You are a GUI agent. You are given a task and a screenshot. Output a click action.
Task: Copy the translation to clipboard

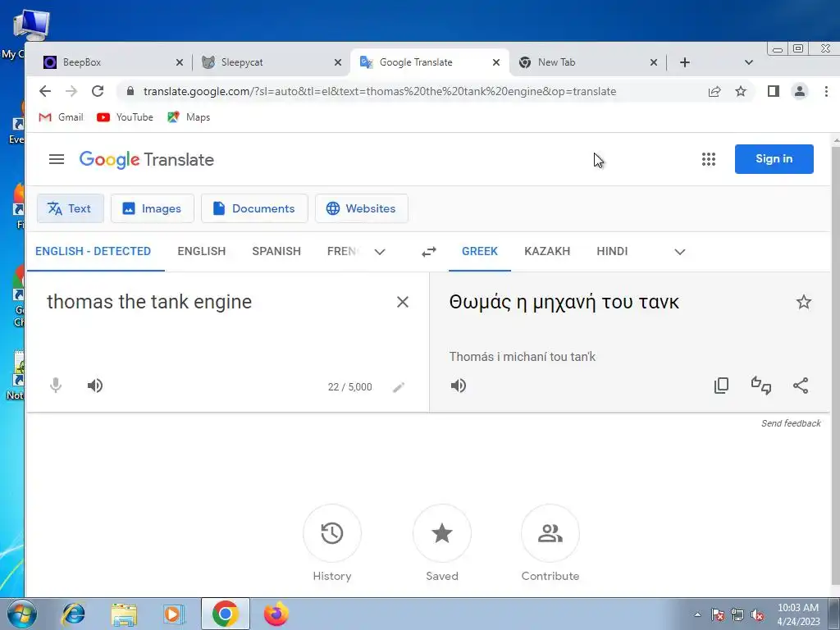point(722,386)
